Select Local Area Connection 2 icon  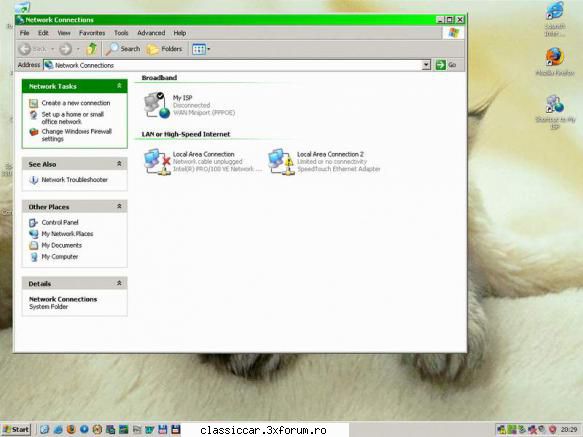(281, 162)
